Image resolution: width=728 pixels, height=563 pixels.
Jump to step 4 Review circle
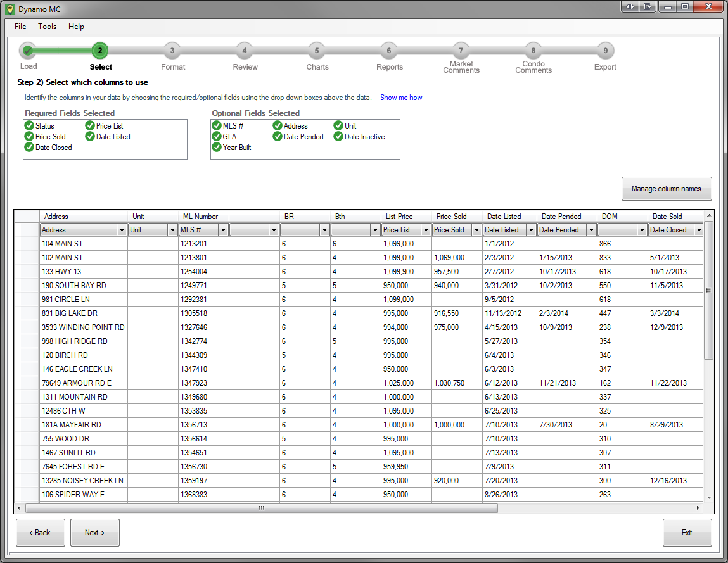[x=245, y=51]
